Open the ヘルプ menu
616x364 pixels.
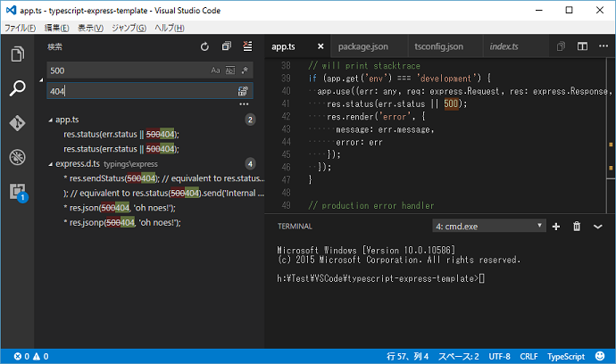pos(170,28)
